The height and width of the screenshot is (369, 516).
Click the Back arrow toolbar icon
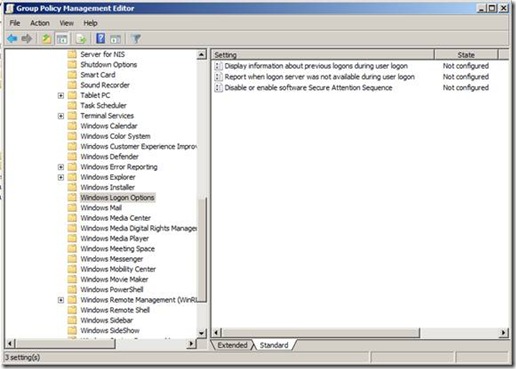pyautogui.click(x=12, y=39)
